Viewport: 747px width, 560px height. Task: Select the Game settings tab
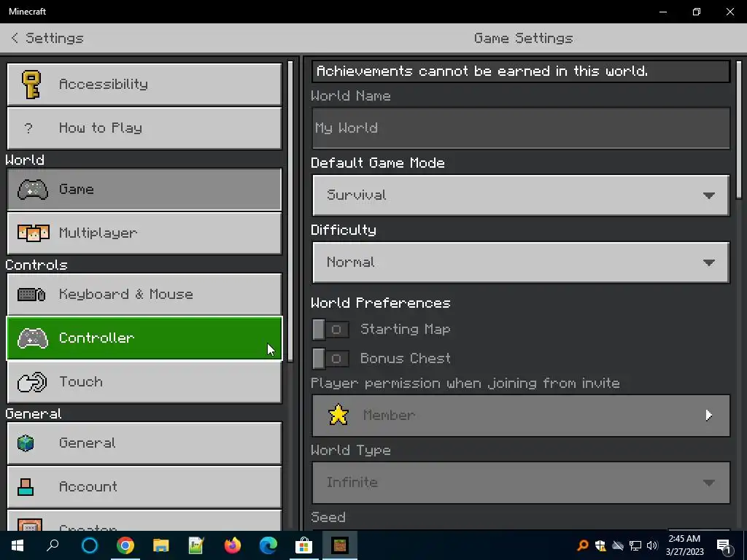pyautogui.click(x=144, y=190)
